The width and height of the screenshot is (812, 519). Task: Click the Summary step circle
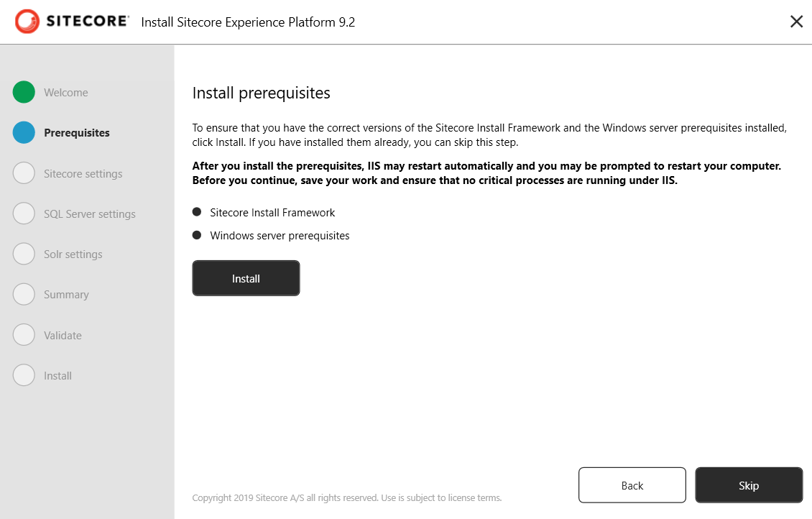pos(24,294)
